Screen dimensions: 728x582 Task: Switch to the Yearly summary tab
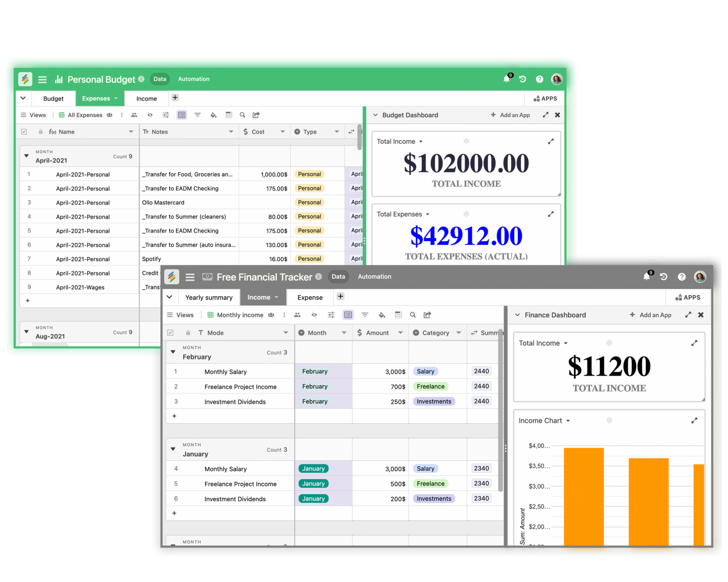[209, 298]
